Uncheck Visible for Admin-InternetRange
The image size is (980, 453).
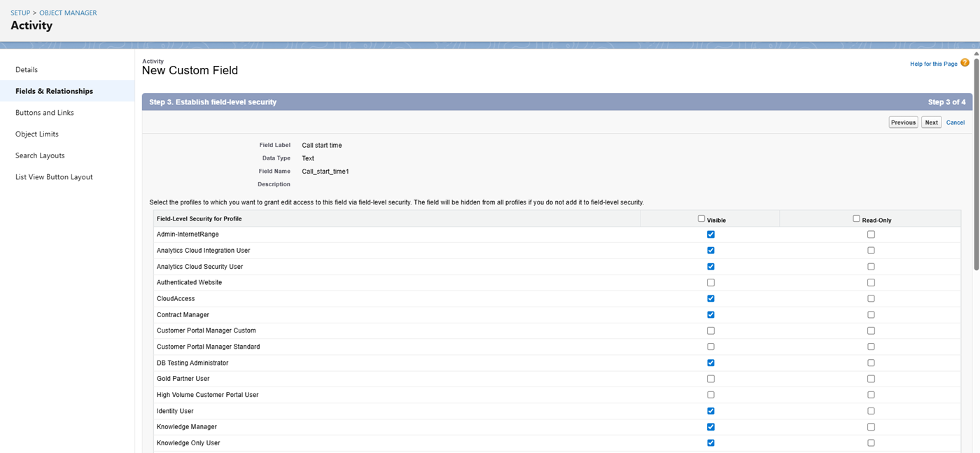(x=710, y=235)
